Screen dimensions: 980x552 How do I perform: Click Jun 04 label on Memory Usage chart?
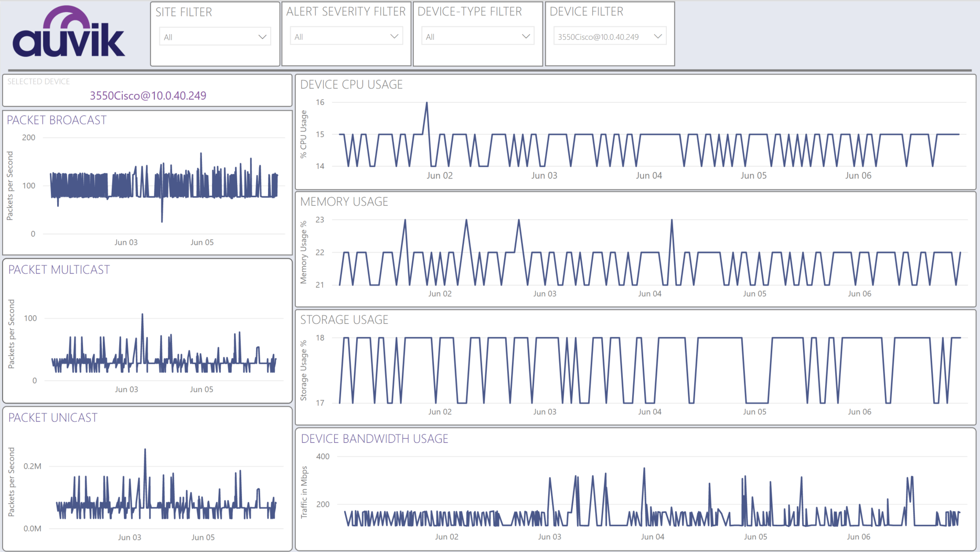point(649,294)
